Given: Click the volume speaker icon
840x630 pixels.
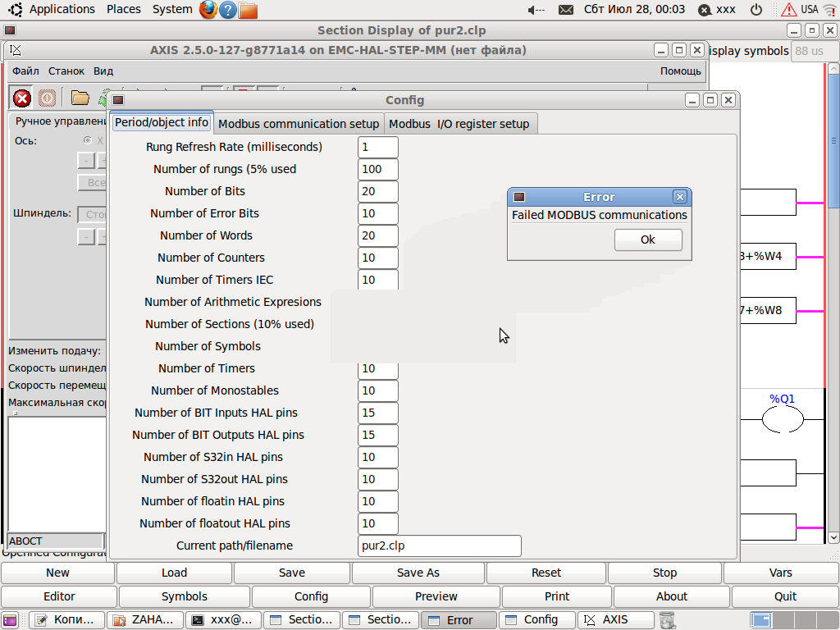Looking at the screenshot, I should (536, 10).
